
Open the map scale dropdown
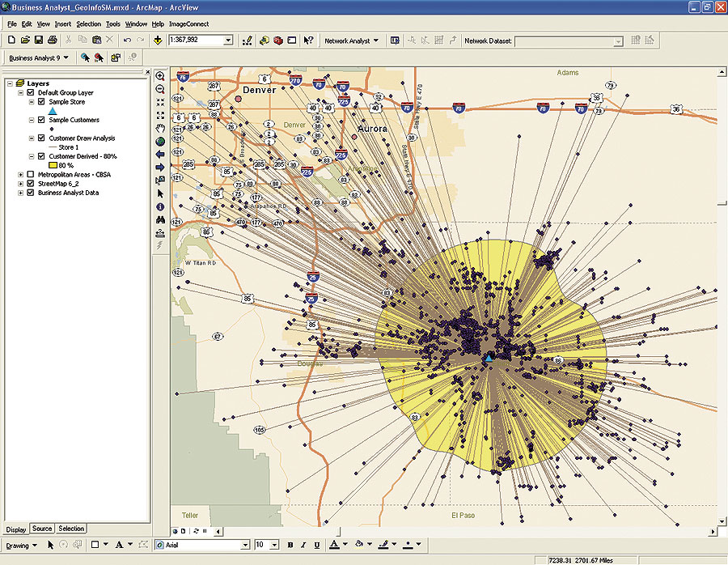pyautogui.click(x=228, y=40)
